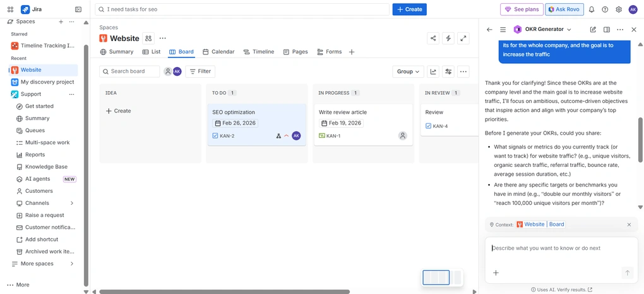
Task: Click the blue Create button
Action: pyautogui.click(x=410, y=9)
